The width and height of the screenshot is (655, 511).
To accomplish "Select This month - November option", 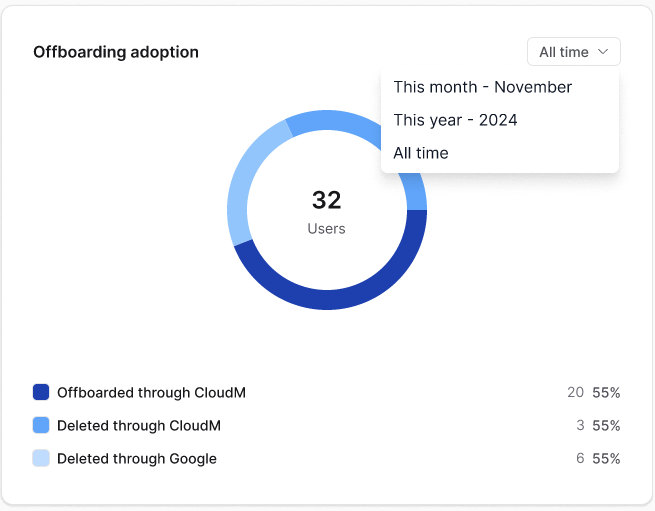I will (x=482, y=87).
